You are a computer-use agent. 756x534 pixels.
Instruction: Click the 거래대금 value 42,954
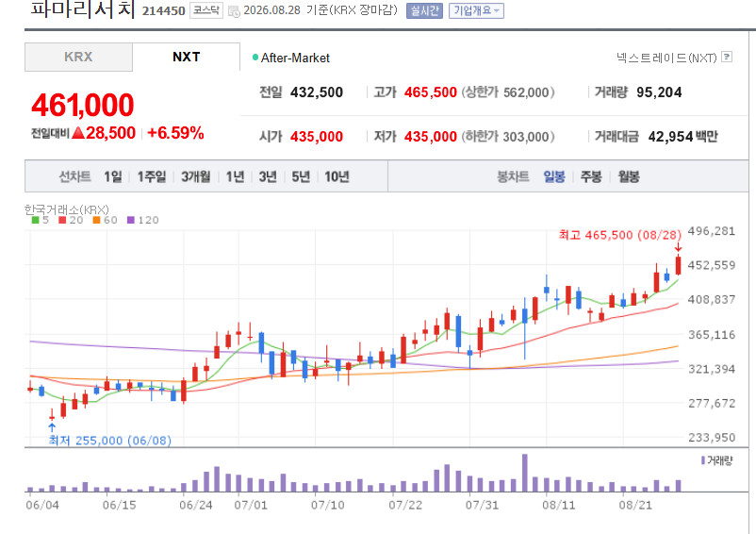pos(670,137)
